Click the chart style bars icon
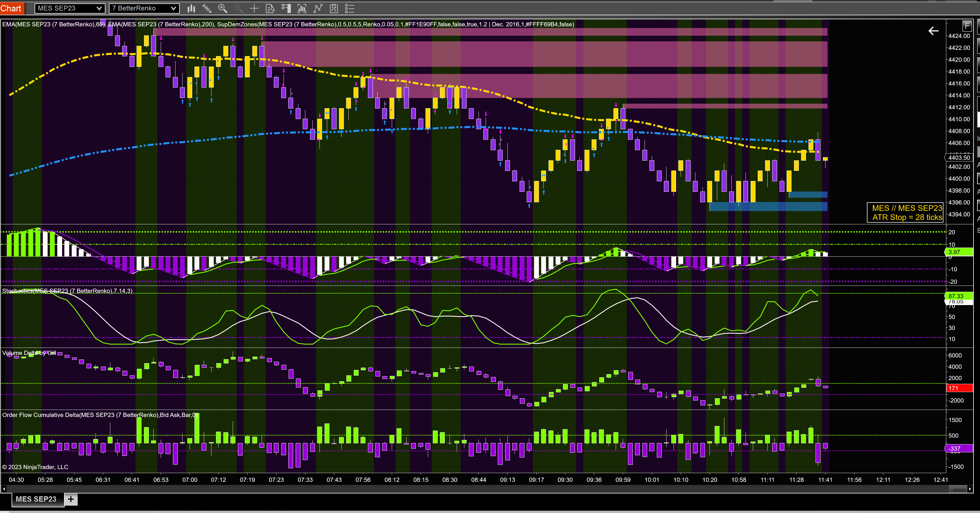The height and width of the screenshot is (513, 980). point(191,8)
